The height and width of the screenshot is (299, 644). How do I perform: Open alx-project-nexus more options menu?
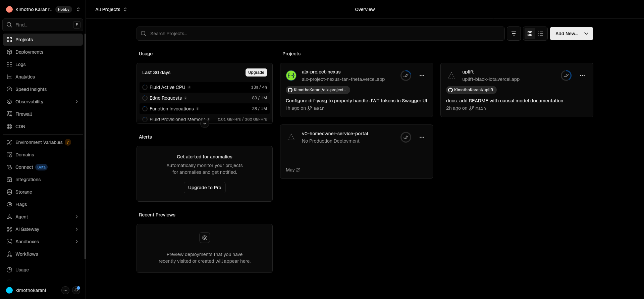[x=422, y=76]
